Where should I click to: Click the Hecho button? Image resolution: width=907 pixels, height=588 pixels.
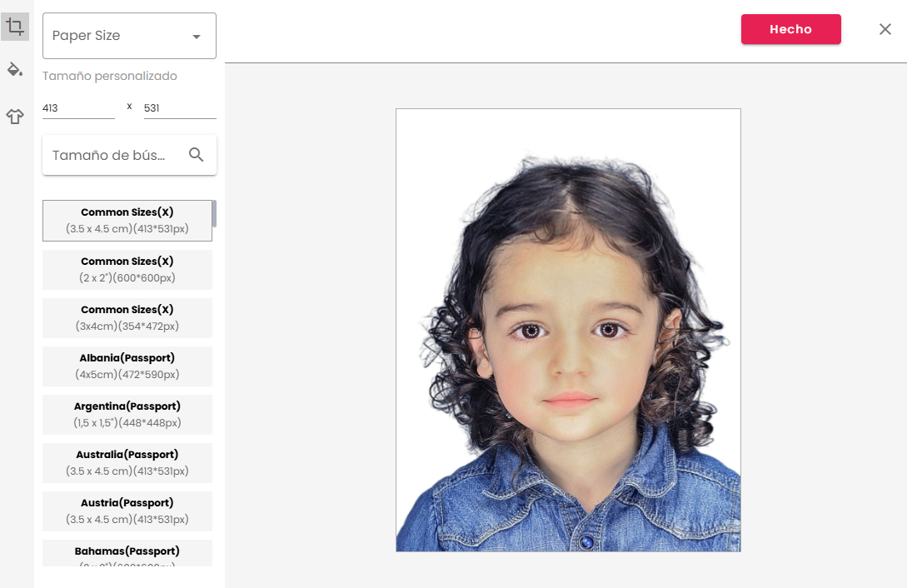click(790, 29)
